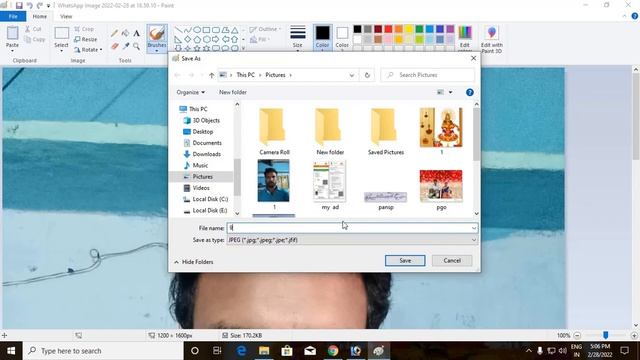Open the Windows Start menu

pyautogui.click(x=11, y=351)
